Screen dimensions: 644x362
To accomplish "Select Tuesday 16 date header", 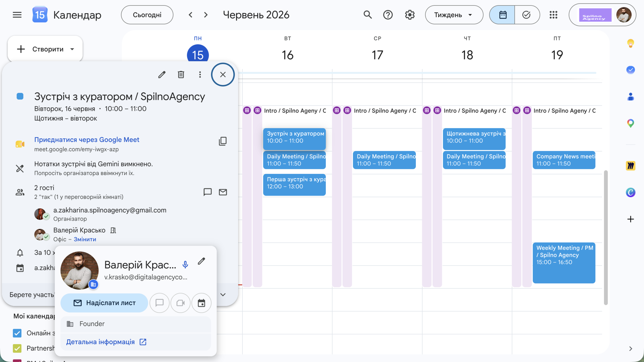I will pos(288,55).
